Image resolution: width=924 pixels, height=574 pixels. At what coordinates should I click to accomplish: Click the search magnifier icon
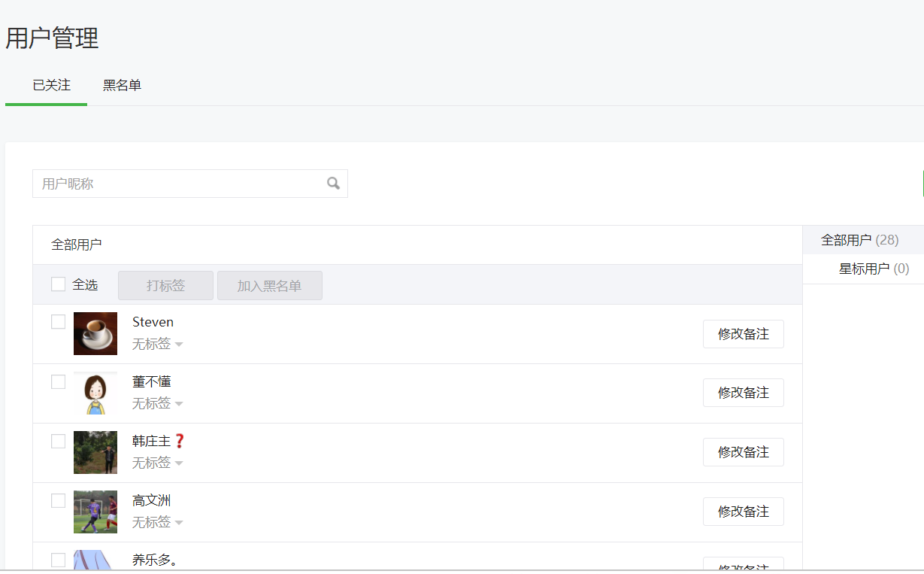click(x=333, y=184)
